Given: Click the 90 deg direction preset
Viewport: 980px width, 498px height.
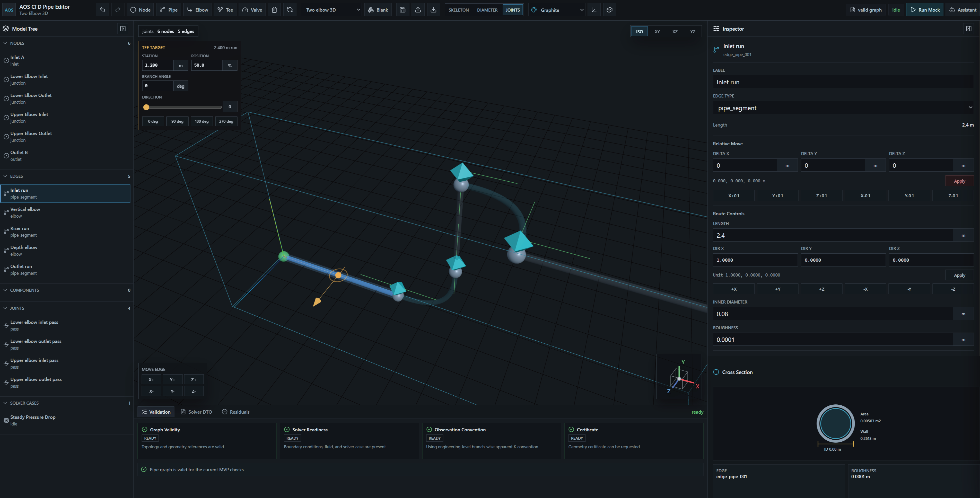Looking at the screenshot, I should click(x=177, y=121).
